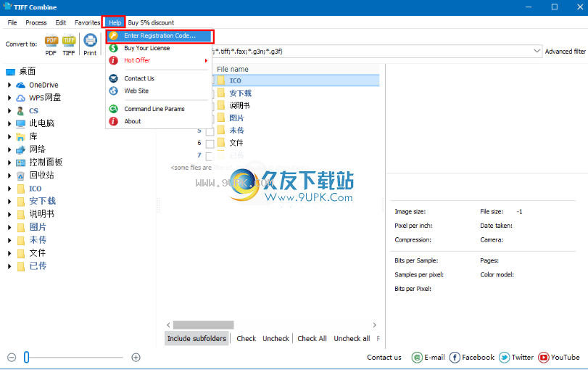Viewport: 588px width, 370px height.
Task: Click the scrollbar right arrow
Action: coord(374,325)
